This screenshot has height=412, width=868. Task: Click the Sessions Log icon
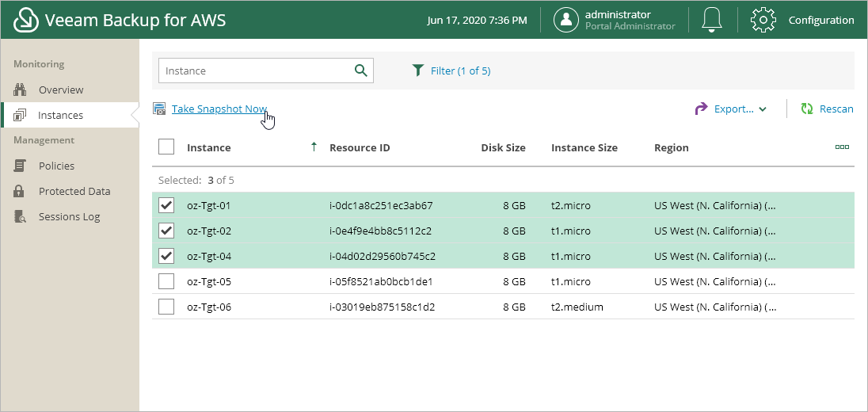coord(20,216)
